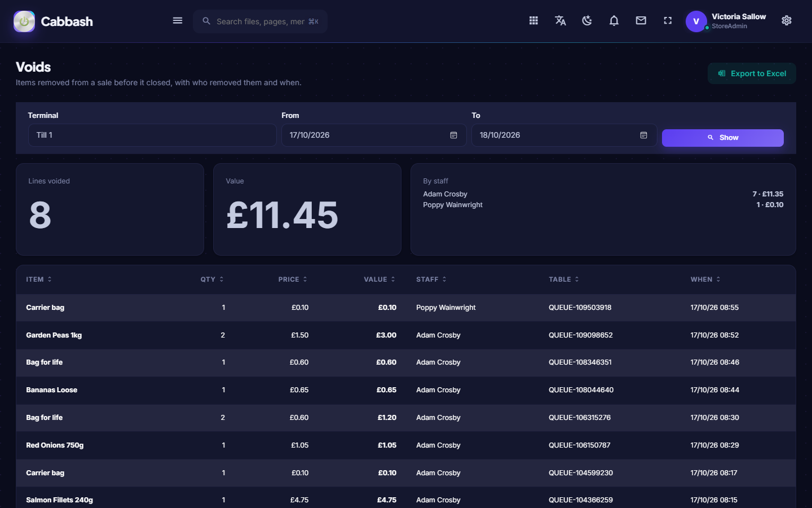Click the Show button
Image resolution: width=812 pixels, height=508 pixels.
click(723, 138)
